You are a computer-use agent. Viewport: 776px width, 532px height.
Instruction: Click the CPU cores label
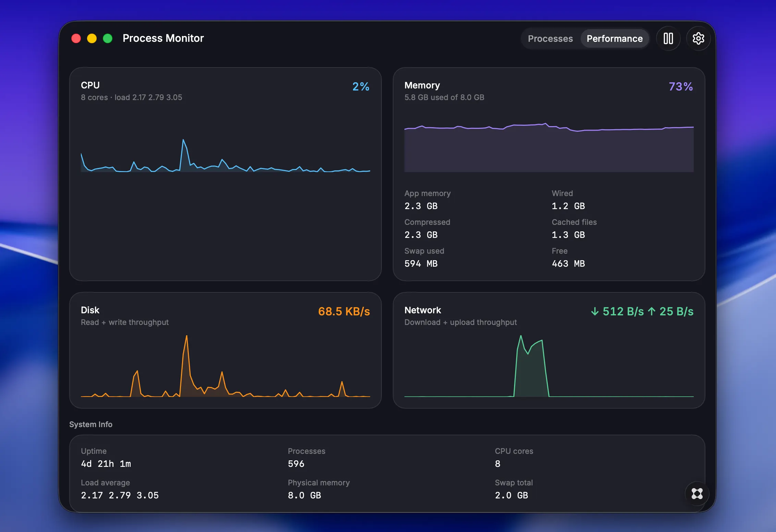click(x=514, y=451)
